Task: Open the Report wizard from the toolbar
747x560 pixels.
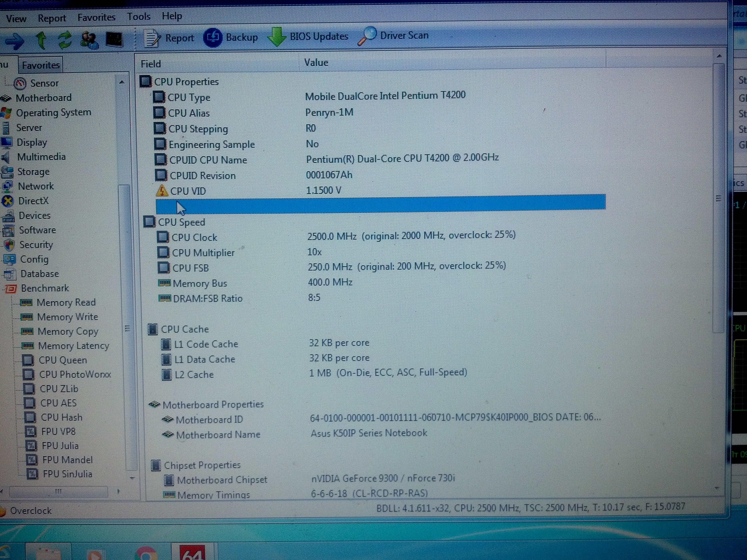Action: coord(169,38)
